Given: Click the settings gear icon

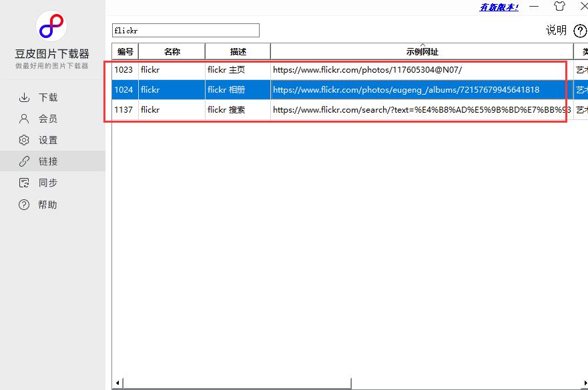Looking at the screenshot, I should click(x=24, y=140).
